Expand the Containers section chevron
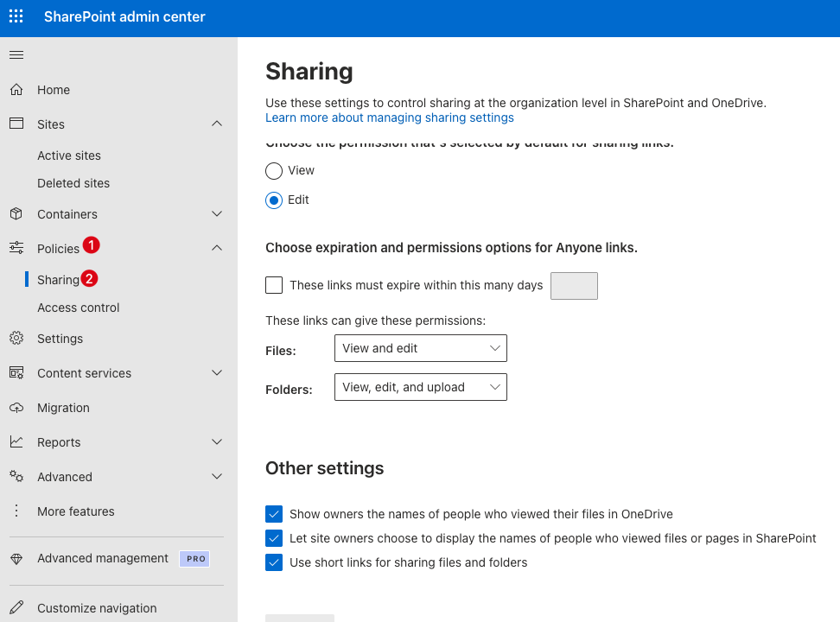This screenshot has width=840, height=622. point(217,213)
